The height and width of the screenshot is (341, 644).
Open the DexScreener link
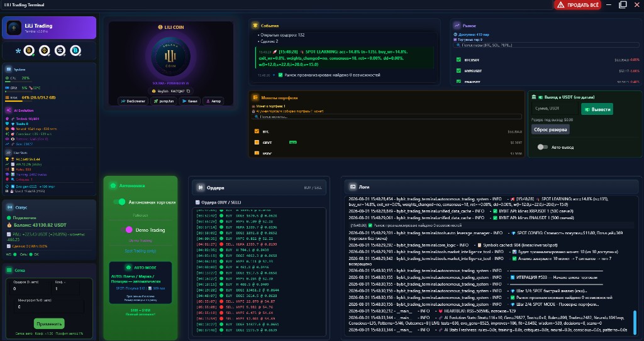point(133,101)
